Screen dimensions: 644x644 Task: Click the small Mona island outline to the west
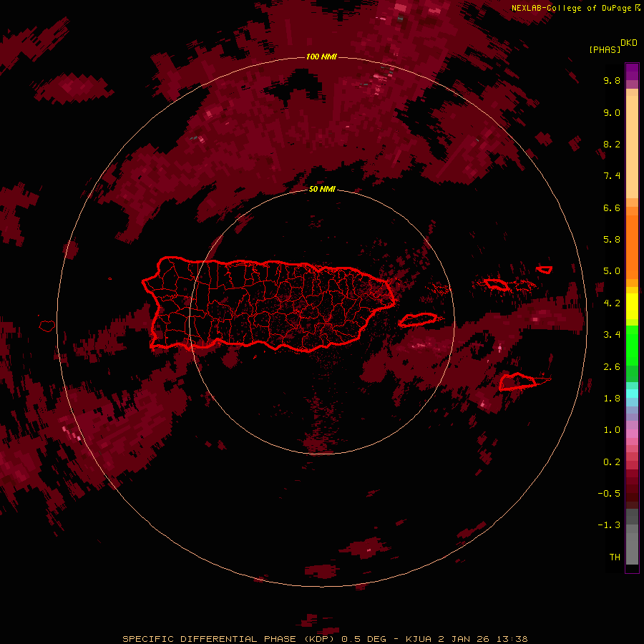(47, 326)
